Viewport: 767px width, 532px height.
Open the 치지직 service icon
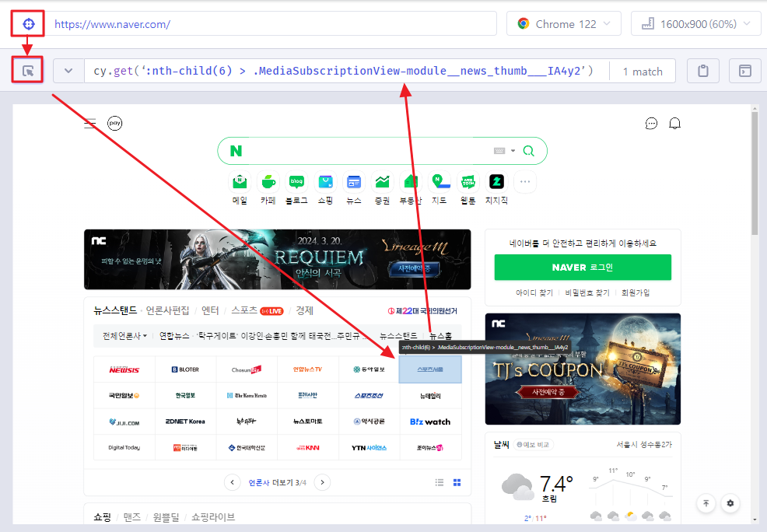[x=496, y=182]
